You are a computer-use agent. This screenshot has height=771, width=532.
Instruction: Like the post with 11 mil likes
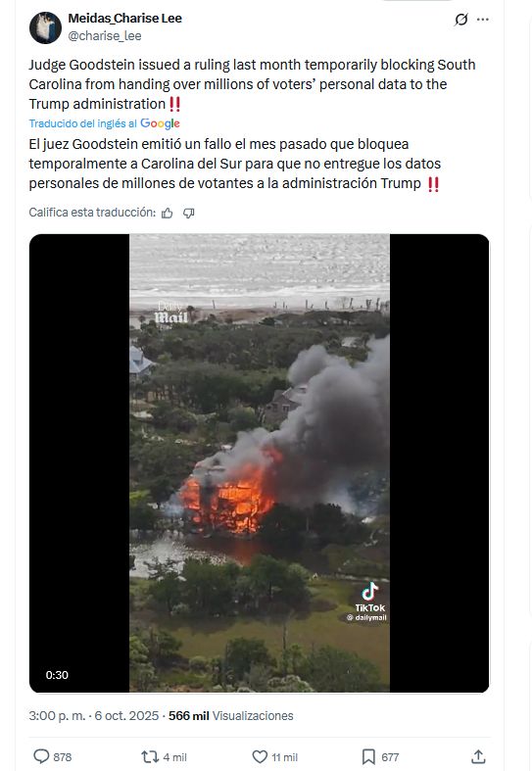(260, 756)
